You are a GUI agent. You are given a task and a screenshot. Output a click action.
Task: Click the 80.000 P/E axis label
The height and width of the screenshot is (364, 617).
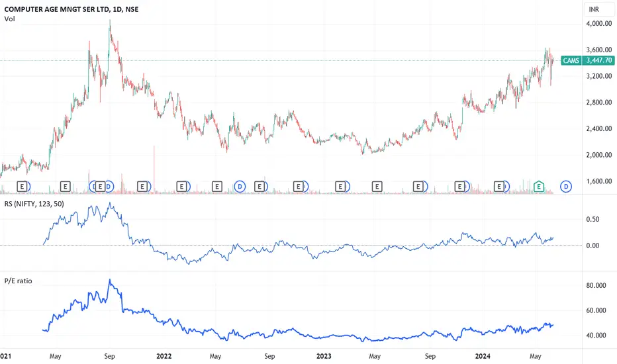[596, 285]
